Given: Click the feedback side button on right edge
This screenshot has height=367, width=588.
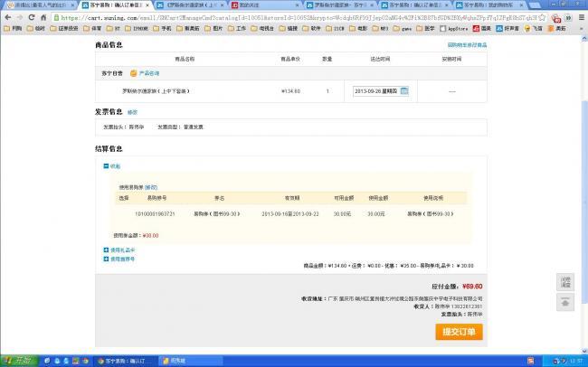Looking at the screenshot, I should [565, 282].
